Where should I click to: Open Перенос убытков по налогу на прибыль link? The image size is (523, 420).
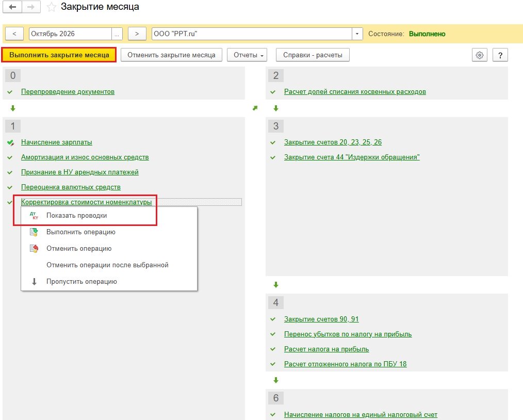[348, 334]
